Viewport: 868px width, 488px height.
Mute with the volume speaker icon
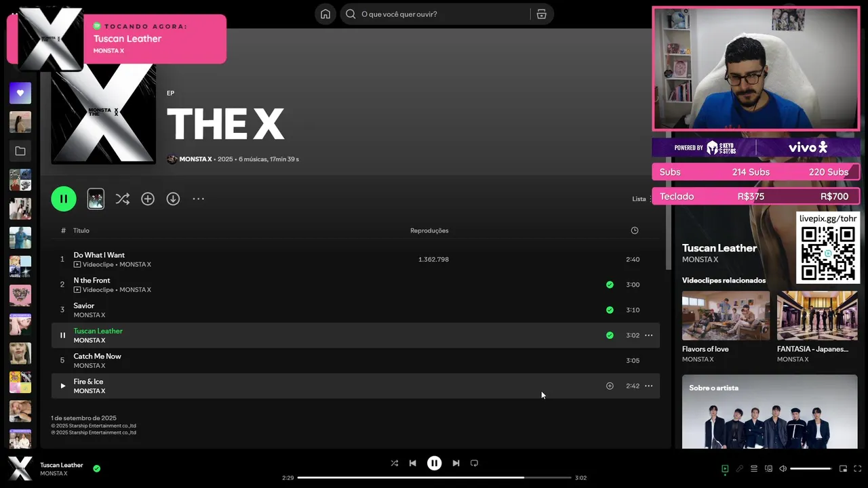coord(783,468)
